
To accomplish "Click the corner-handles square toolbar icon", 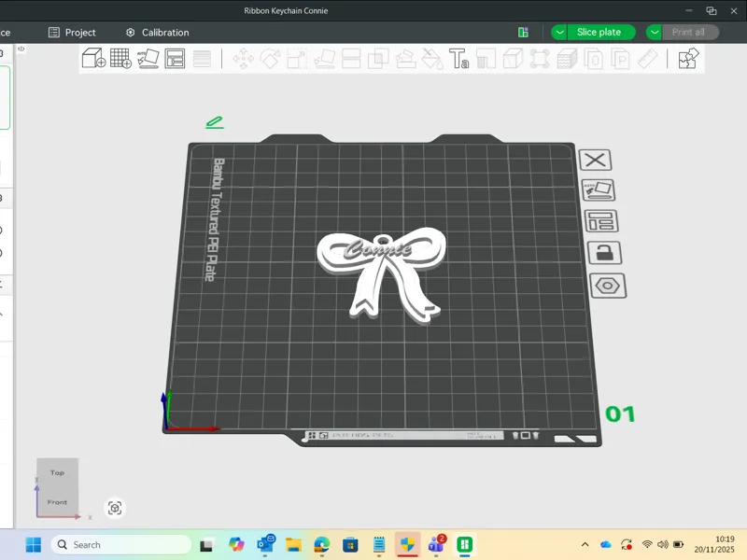I will (540, 59).
